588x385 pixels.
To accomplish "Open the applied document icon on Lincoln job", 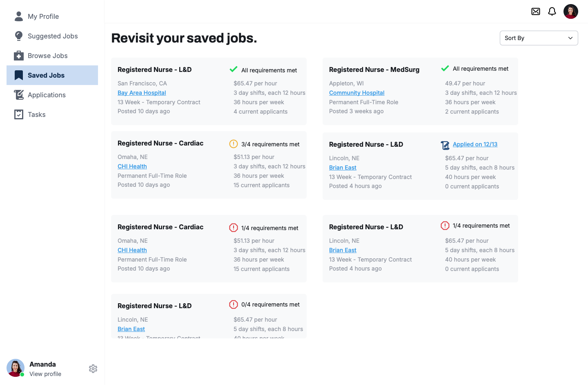I will pyautogui.click(x=445, y=145).
